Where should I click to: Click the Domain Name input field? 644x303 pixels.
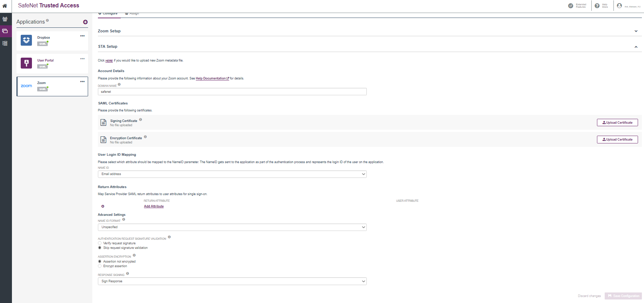pos(232,92)
